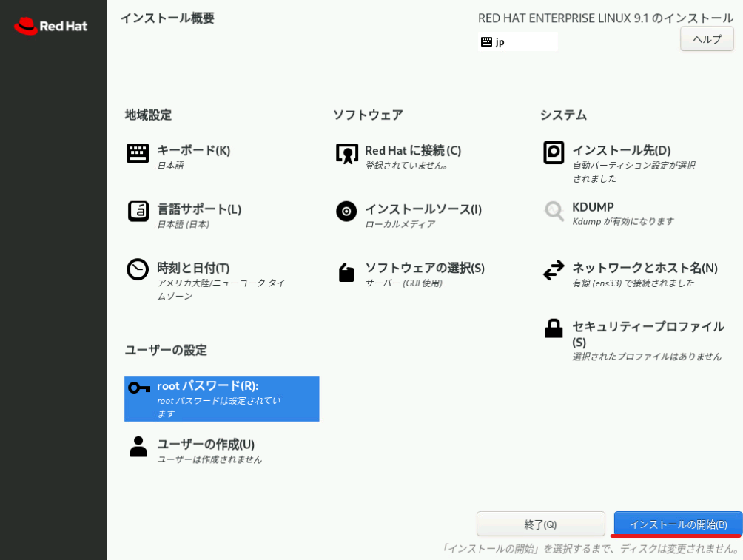Screen dimensions: 743x560
Task: Click the status text 有線 (ens33) で接続されました
Action: [633, 283]
